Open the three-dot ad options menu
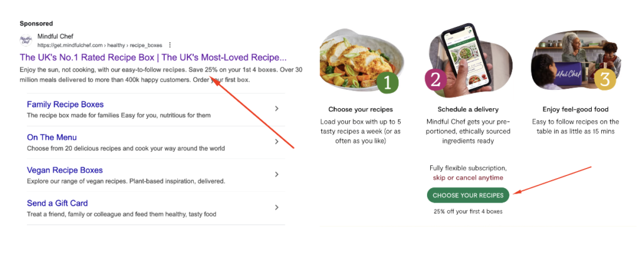The width and height of the screenshot is (644, 261). 170,45
